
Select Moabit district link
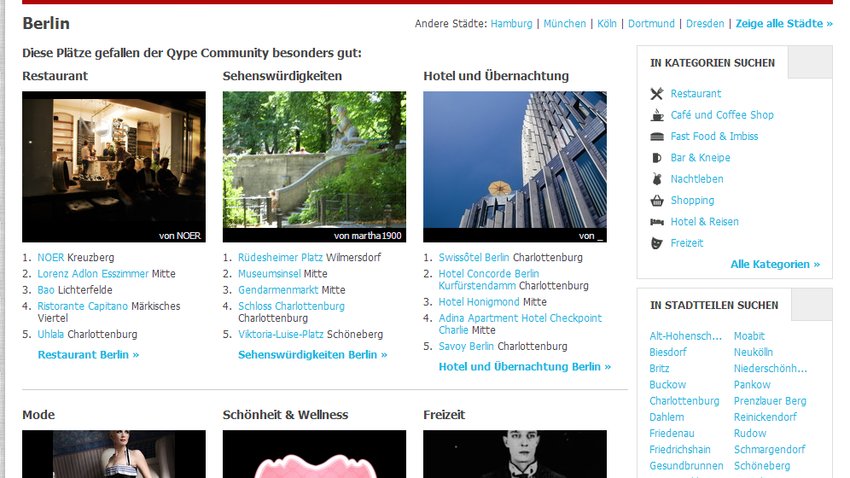tap(749, 336)
